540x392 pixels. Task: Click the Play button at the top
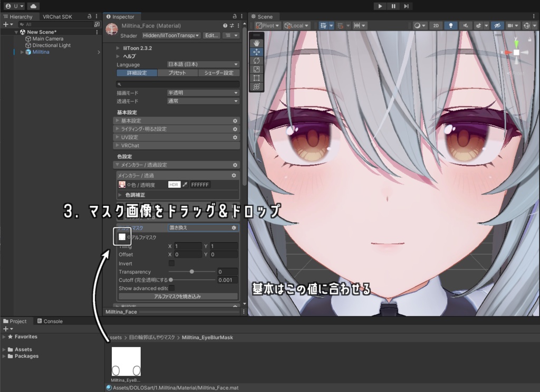(x=379, y=6)
